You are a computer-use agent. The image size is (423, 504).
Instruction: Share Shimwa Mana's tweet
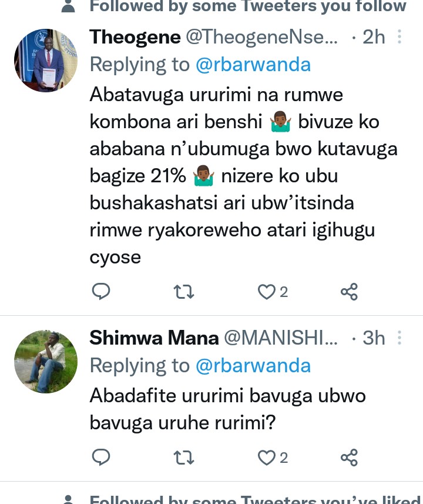(x=349, y=458)
